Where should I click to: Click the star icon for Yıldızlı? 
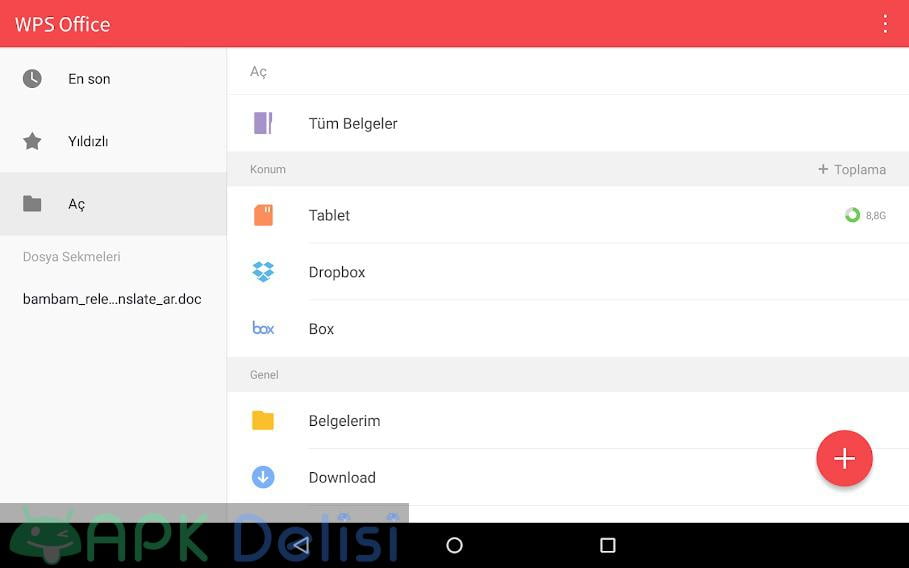point(32,141)
